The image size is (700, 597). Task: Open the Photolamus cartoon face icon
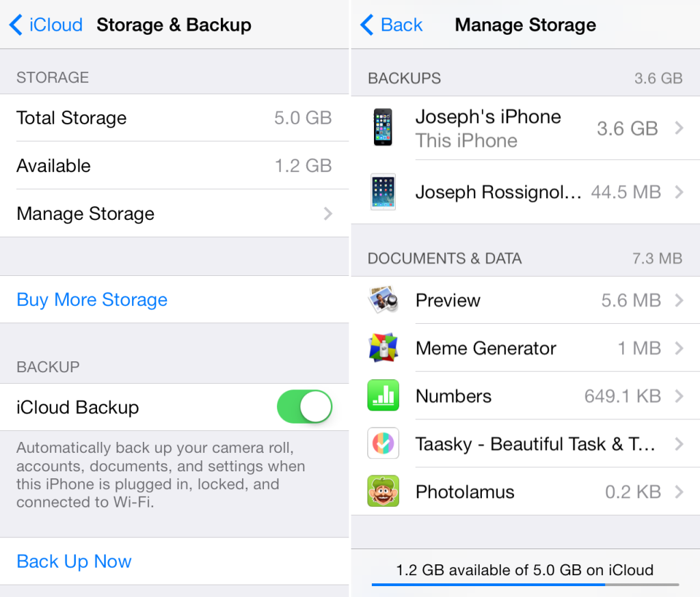(383, 491)
